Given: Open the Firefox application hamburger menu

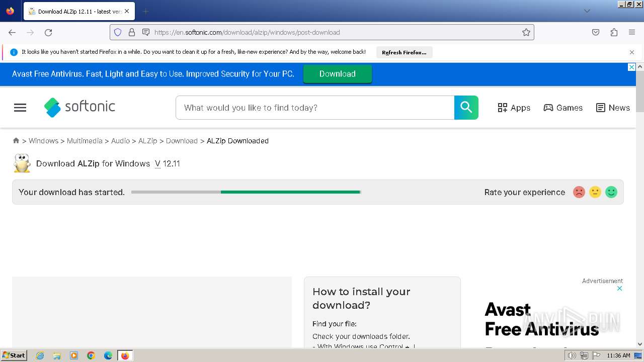Looking at the screenshot, I should [x=632, y=32].
